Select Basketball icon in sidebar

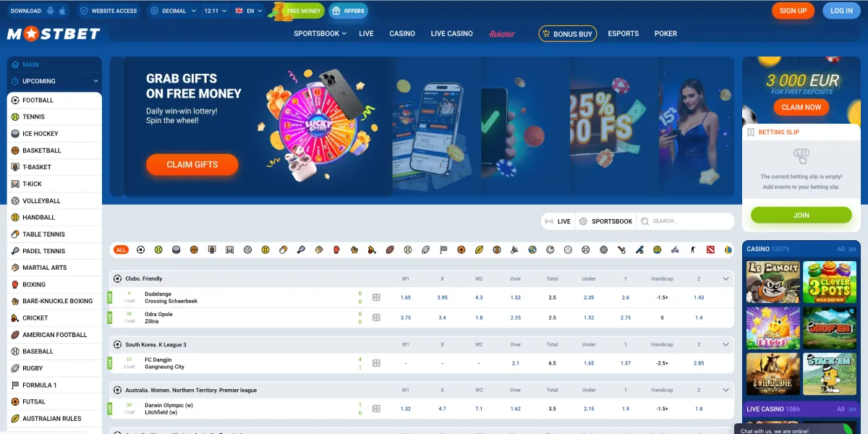coord(15,150)
